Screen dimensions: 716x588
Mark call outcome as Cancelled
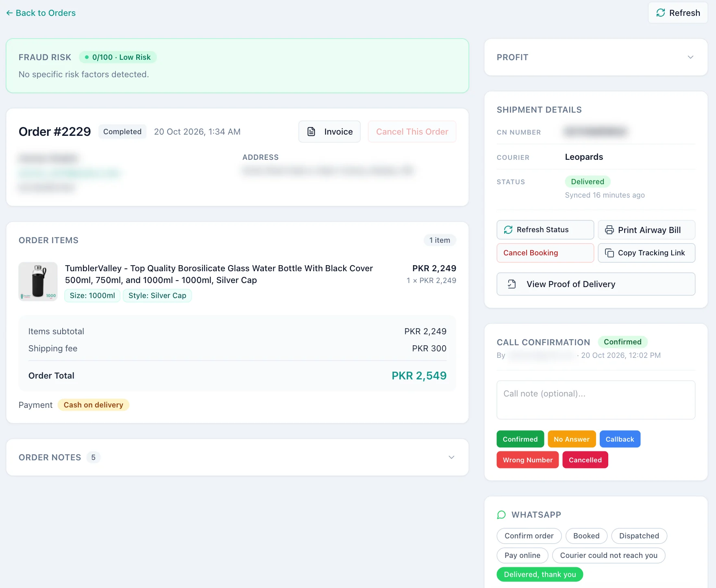585,460
